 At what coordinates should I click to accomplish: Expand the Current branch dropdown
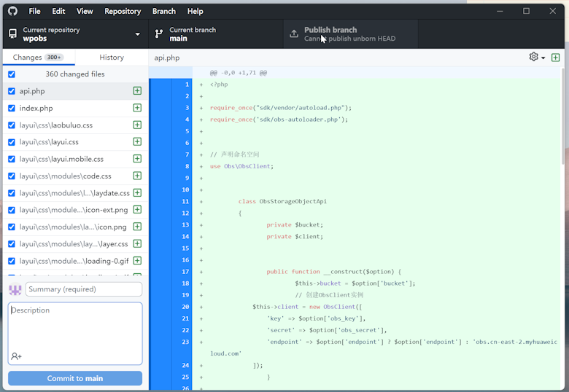pyautogui.click(x=216, y=34)
